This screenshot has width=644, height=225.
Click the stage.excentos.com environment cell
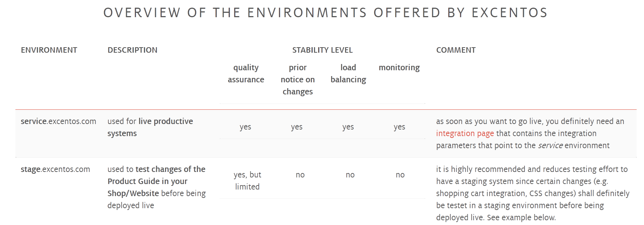[55, 169]
